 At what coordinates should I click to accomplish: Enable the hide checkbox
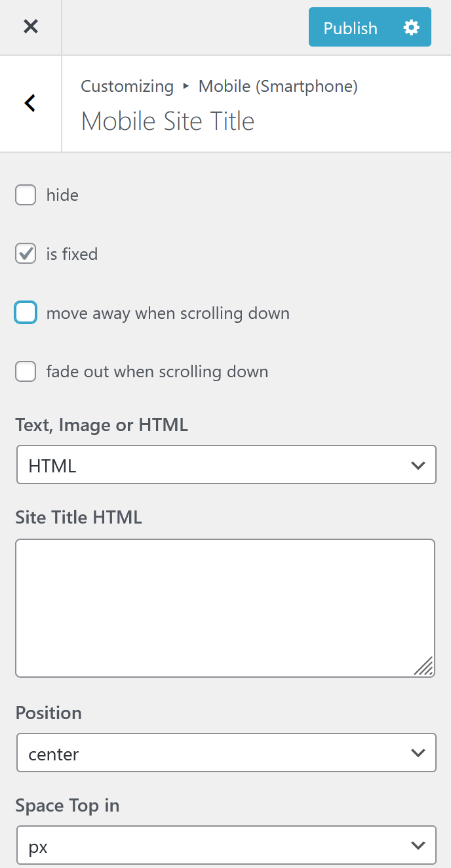26,195
